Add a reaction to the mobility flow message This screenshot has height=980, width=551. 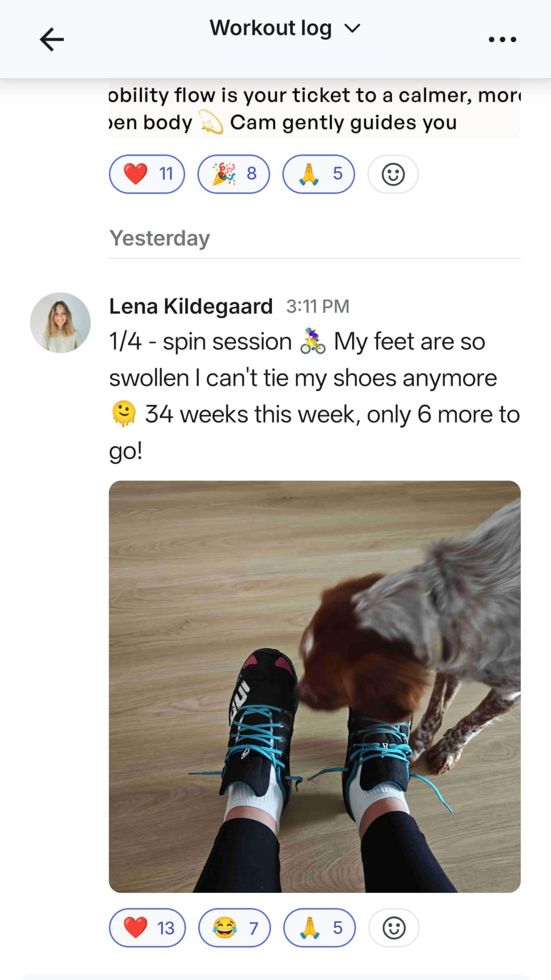[392, 174]
